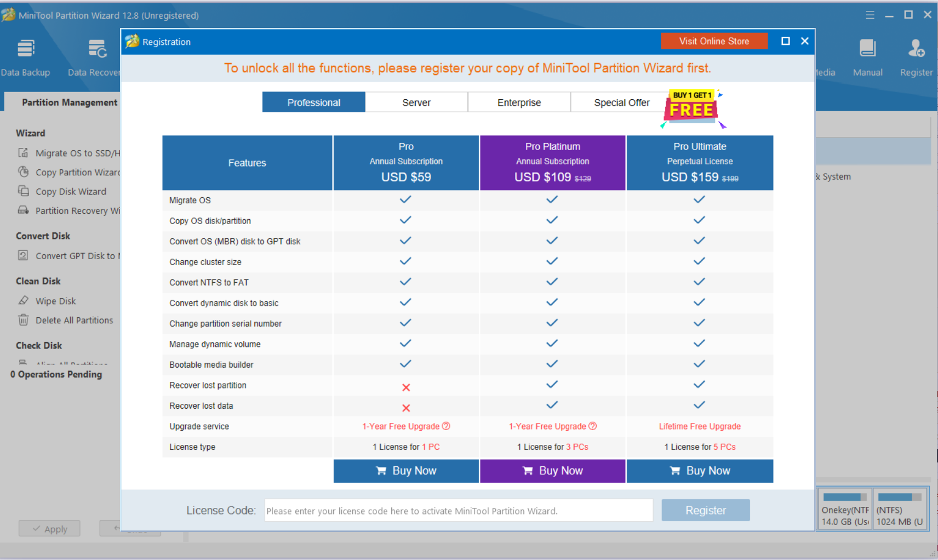Image resolution: width=938 pixels, height=560 pixels.
Task: Click the Clean Disk section heading
Action: (38, 281)
